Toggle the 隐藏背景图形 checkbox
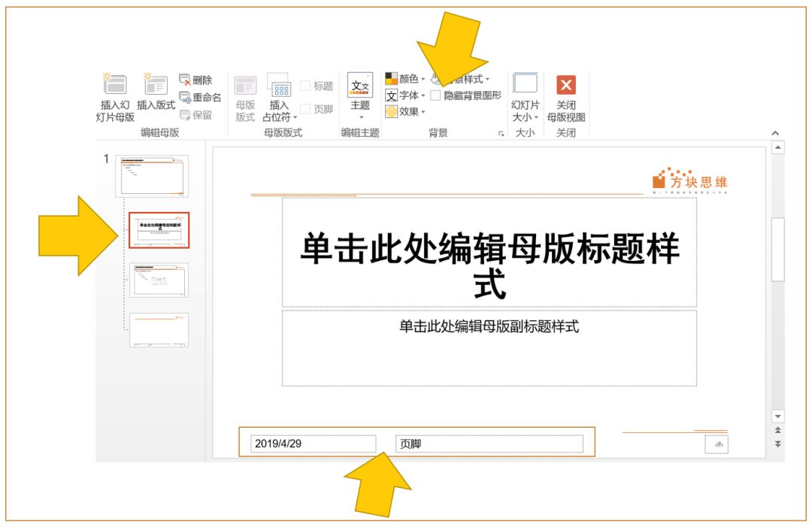812x527 pixels. tap(437, 95)
